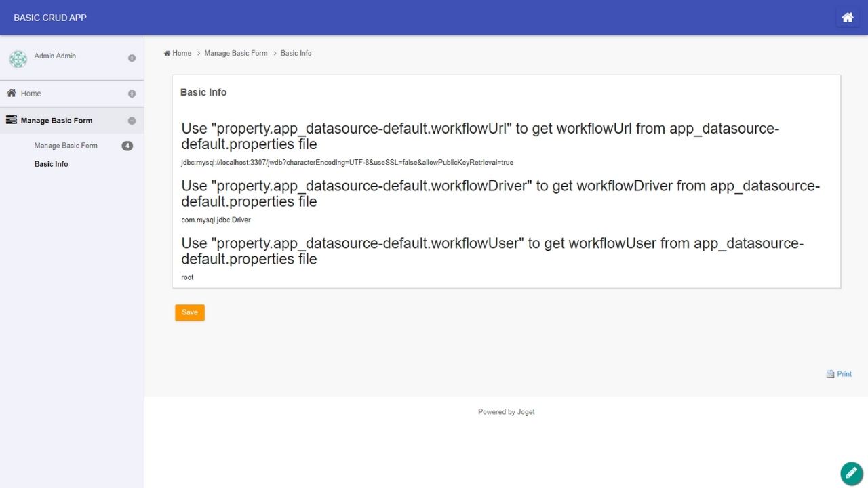Click the BASIC CRUD APP title
The height and width of the screenshot is (488, 868).
pyautogui.click(x=50, y=18)
